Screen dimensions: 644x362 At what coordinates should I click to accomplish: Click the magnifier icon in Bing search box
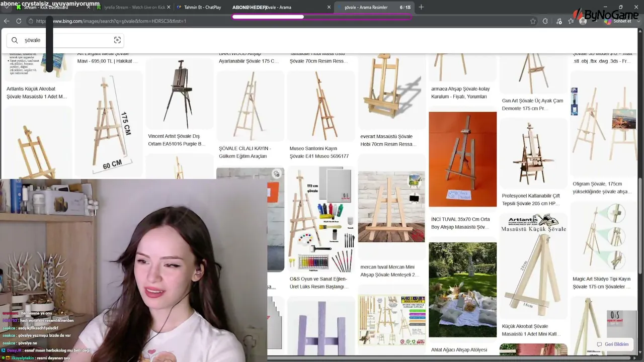tap(15, 40)
